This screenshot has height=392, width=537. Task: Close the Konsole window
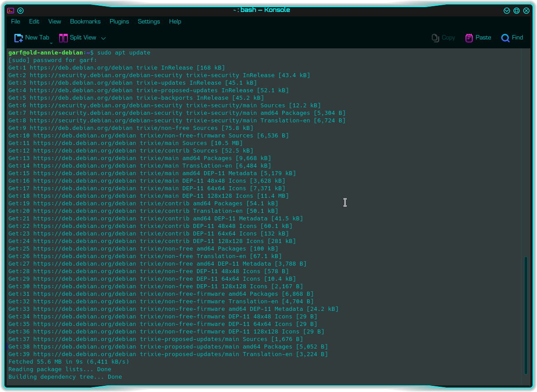526,11
